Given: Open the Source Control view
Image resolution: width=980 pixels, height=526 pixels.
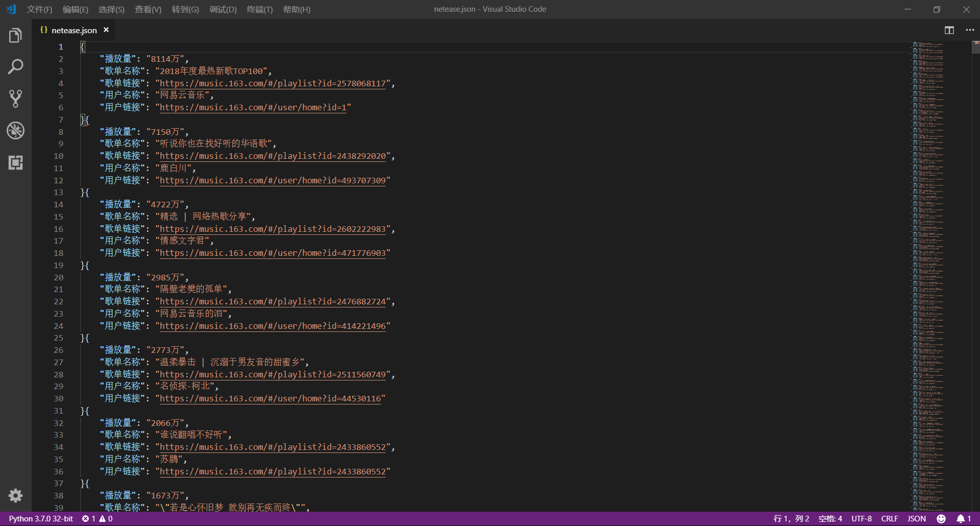Looking at the screenshot, I should point(15,99).
